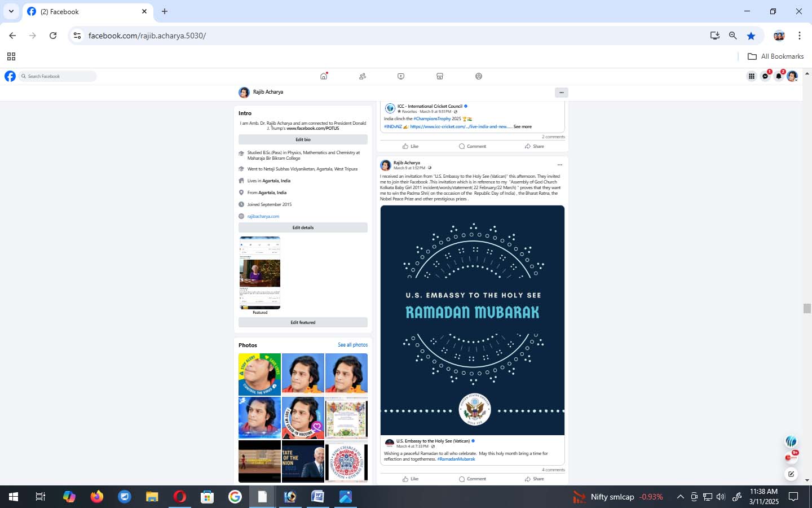Click See more on ICC post
Screen dimensions: 812x508
point(522,127)
